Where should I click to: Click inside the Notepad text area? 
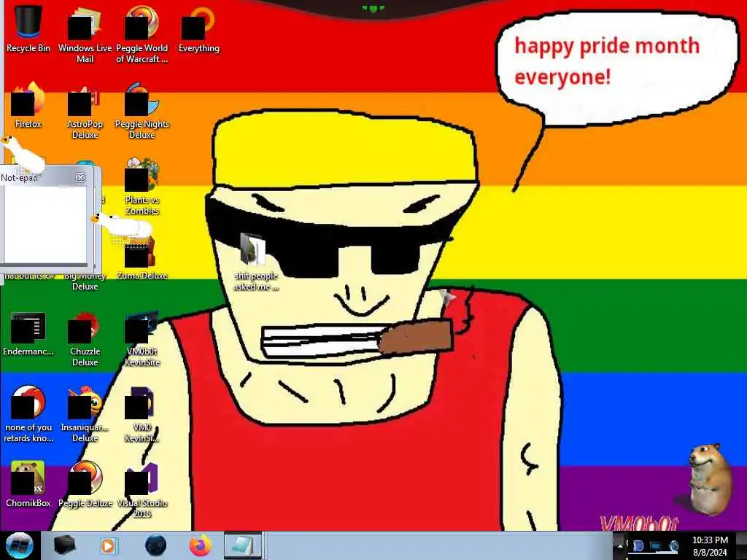coord(44,224)
